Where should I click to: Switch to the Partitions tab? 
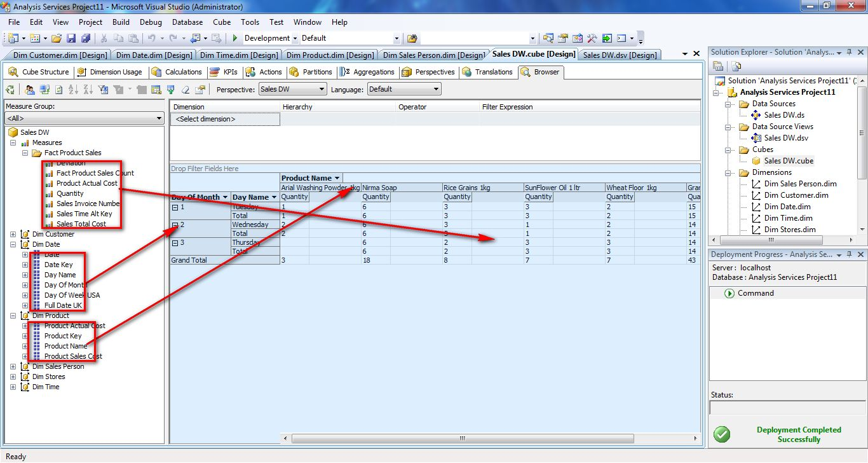tap(311, 72)
